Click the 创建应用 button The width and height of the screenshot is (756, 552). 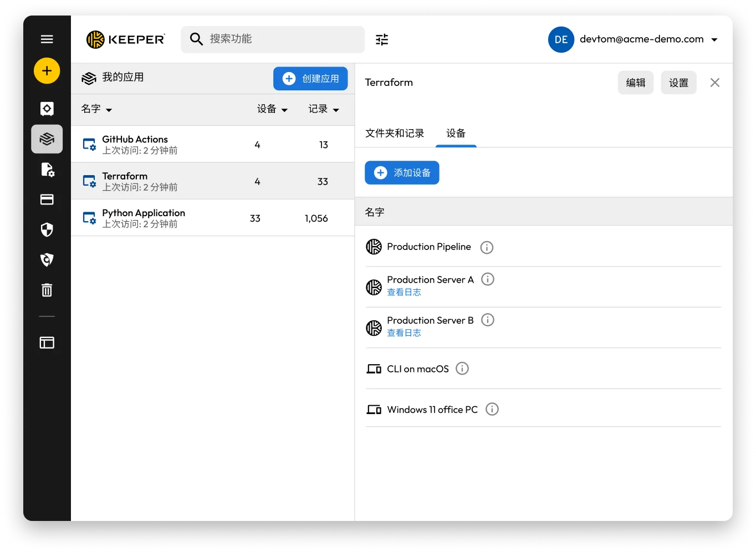point(310,79)
